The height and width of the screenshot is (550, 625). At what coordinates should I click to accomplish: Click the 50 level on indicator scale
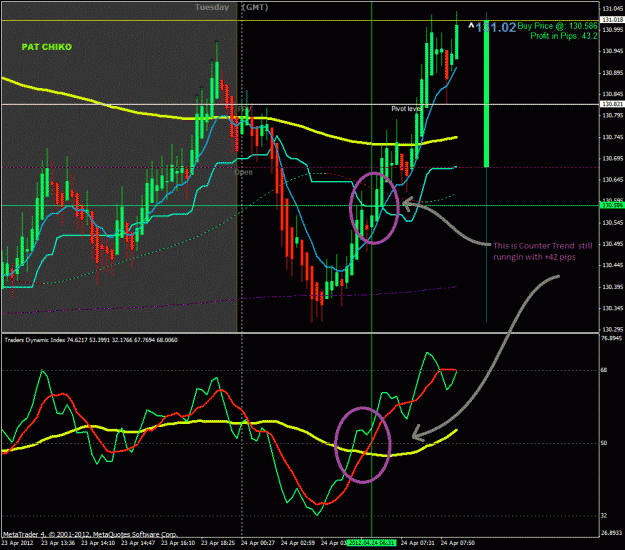point(604,443)
